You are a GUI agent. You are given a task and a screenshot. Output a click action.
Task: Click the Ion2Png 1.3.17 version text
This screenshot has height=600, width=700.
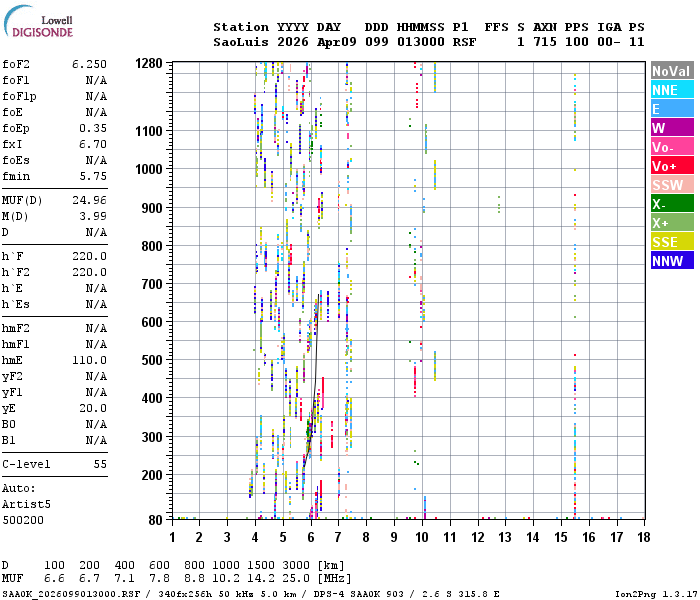(656, 594)
